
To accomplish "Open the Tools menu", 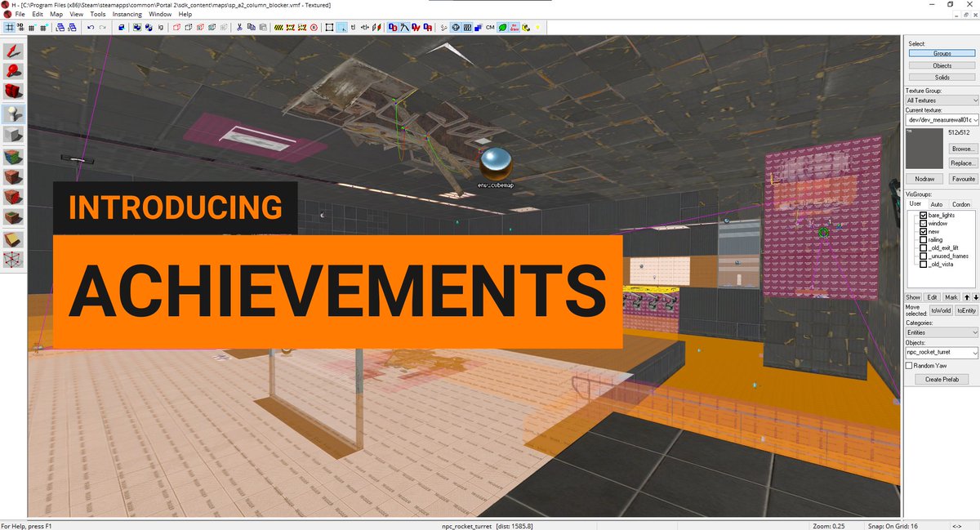I will pyautogui.click(x=97, y=14).
